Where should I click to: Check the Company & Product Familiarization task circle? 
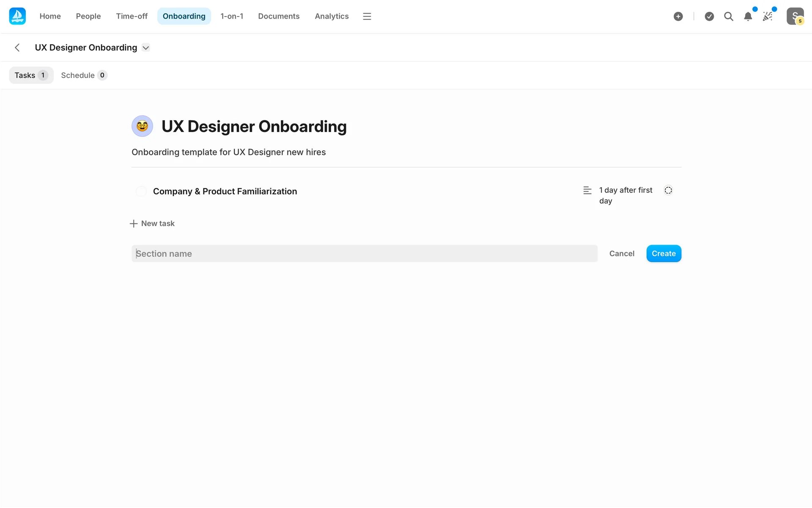pos(141,191)
